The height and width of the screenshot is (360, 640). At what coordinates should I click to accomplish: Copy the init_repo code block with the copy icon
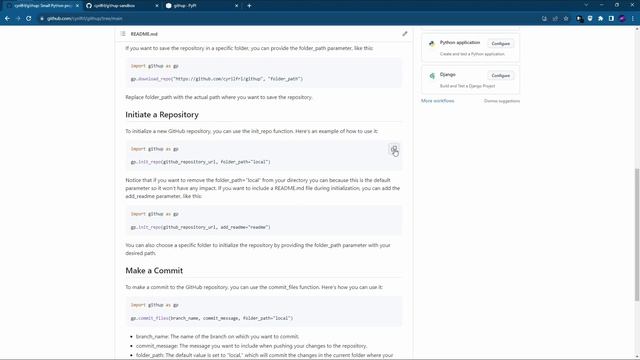click(x=394, y=149)
